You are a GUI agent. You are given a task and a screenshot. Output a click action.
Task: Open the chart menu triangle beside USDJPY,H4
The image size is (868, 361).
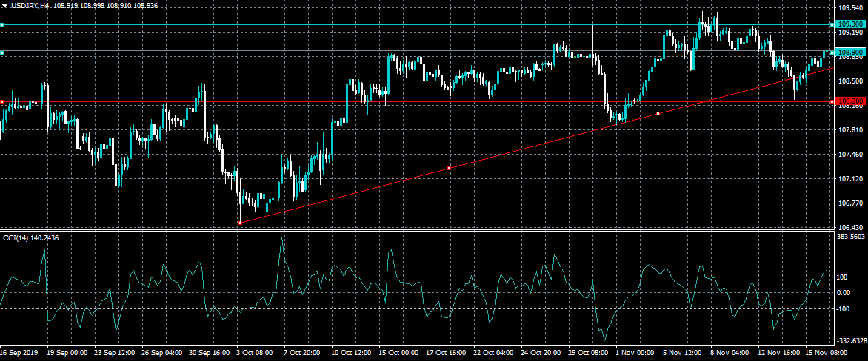[5, 5]
